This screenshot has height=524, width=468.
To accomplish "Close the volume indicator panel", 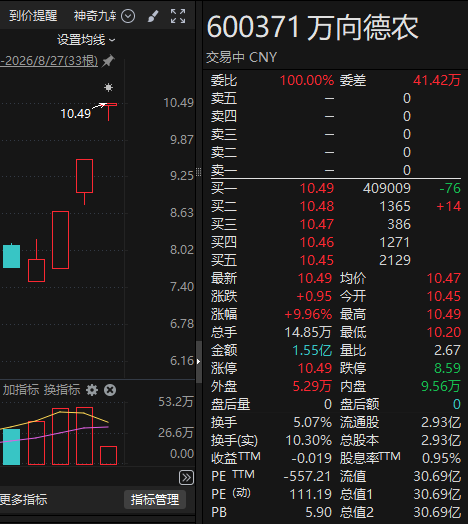I will (x=110, y=390).
